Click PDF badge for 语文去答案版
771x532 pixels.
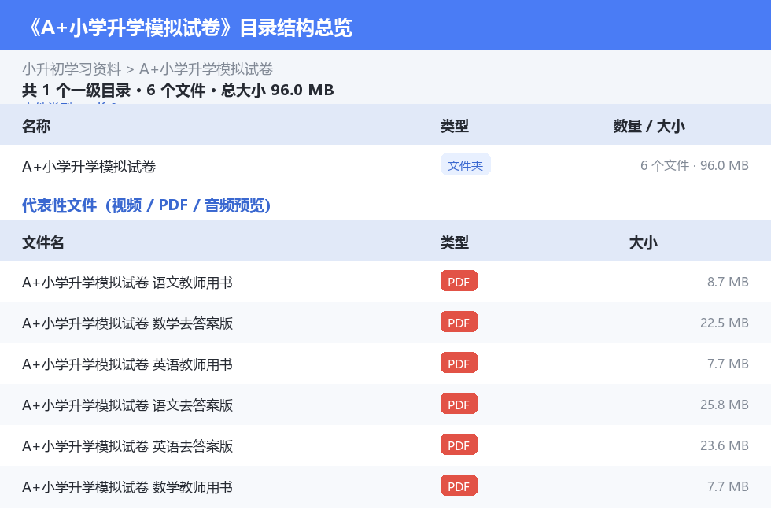pyautogui.click(x=459, y=404)
